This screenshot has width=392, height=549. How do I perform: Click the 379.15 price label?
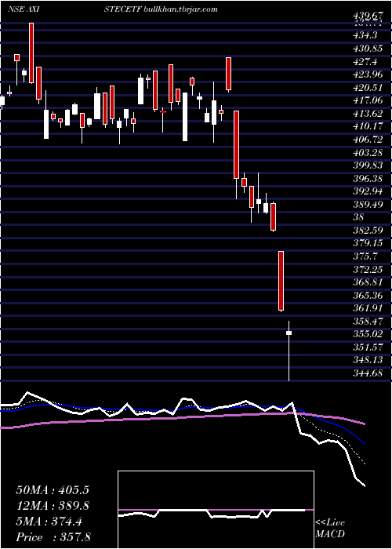[366, 243]
